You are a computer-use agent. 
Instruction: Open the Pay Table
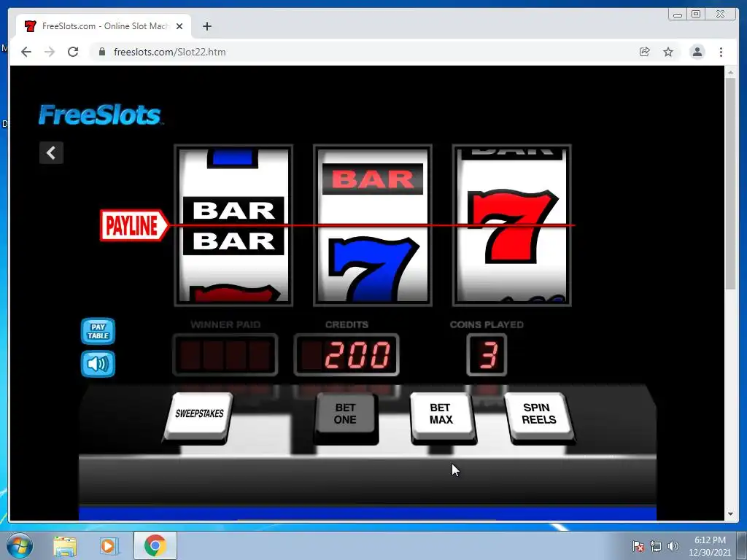[98, 331]
